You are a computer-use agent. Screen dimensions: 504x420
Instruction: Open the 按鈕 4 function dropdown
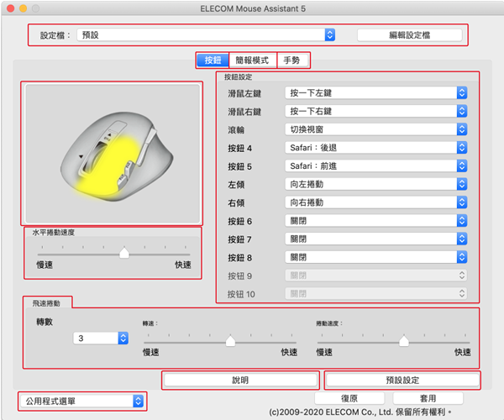375,148
